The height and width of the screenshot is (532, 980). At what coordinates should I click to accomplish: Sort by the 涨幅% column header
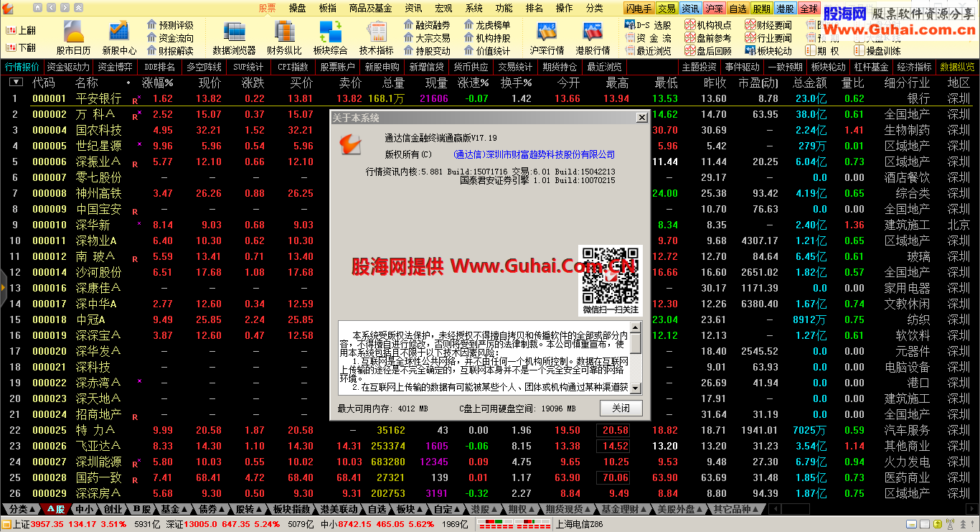(158, 83)
